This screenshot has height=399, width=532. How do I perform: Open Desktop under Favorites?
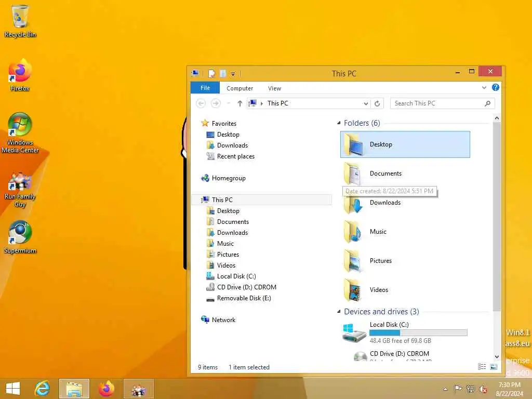point(223,135)
